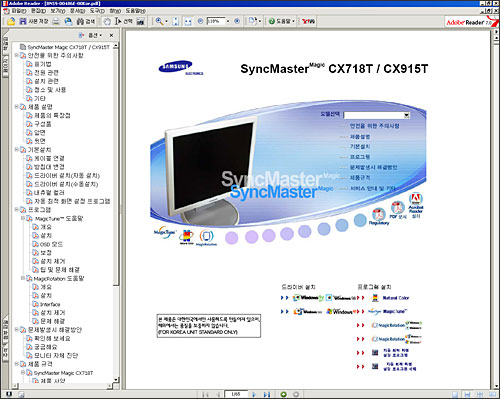Select the Hand tool
This screenshot has width=500, height=399.
107,21
